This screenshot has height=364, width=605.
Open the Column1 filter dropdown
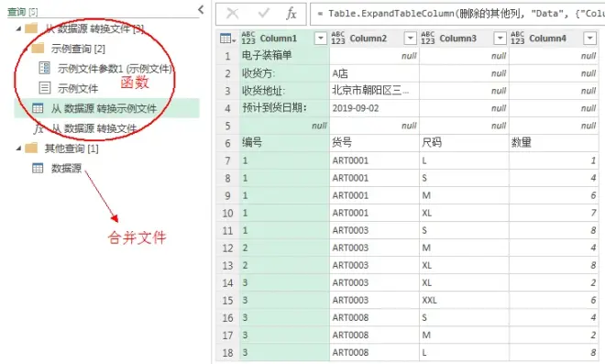[321, 39]
